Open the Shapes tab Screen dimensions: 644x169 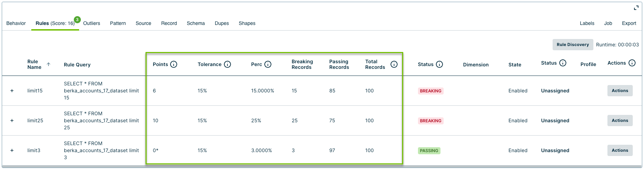coord(247,23)
